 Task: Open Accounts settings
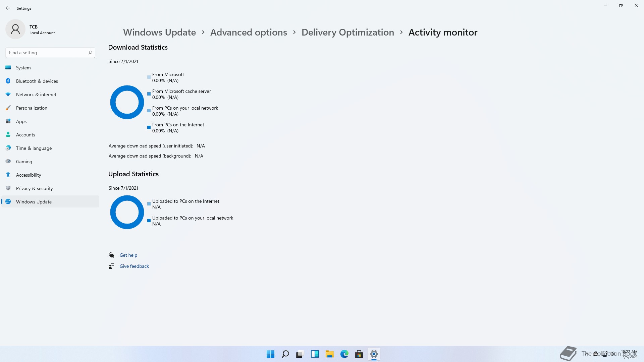click(50, 135)
